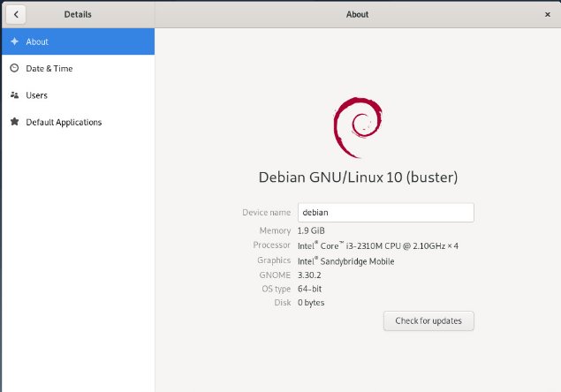Select the About sparkle icon in sidebar
This screenshot has height=392, width=561.
14,41
